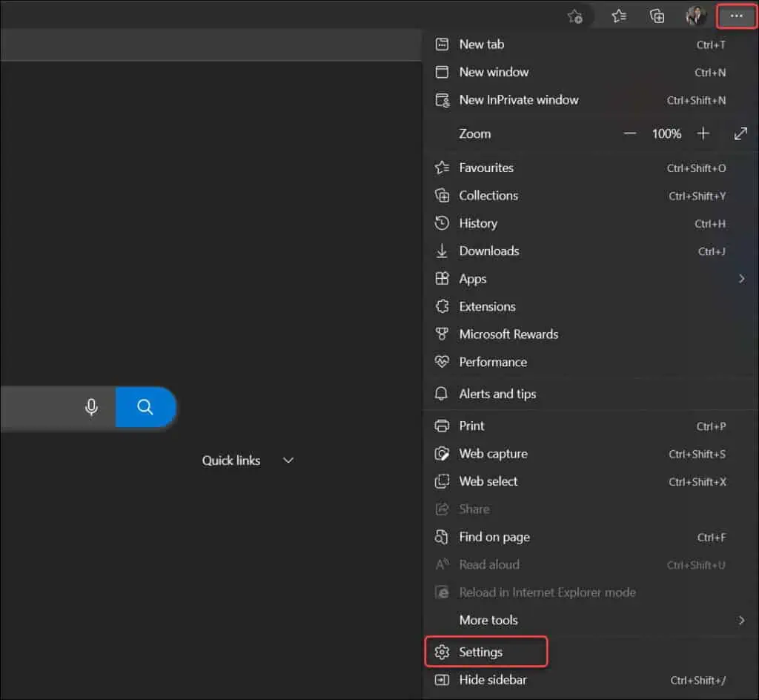Open the Favourites toolbar button
The width and height of the screenshot is (759, 700).
[x=619, y=16]
